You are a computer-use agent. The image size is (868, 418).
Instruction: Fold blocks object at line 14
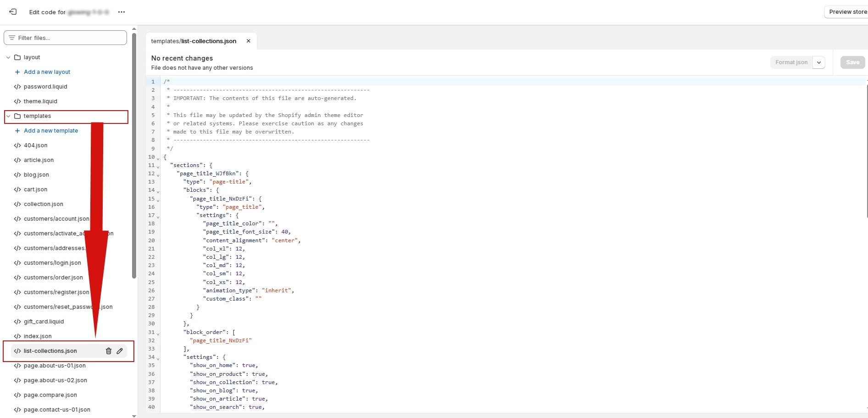158,191
